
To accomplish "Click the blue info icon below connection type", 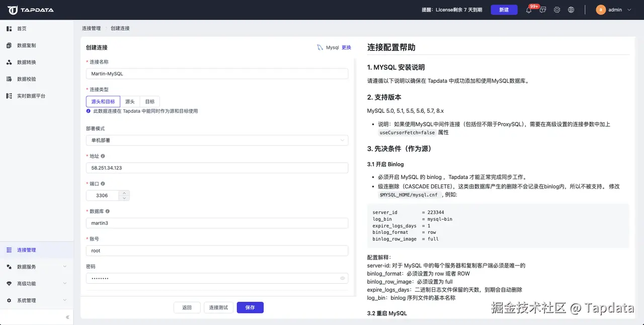I will pyautogui.click(x=89, y=111).
